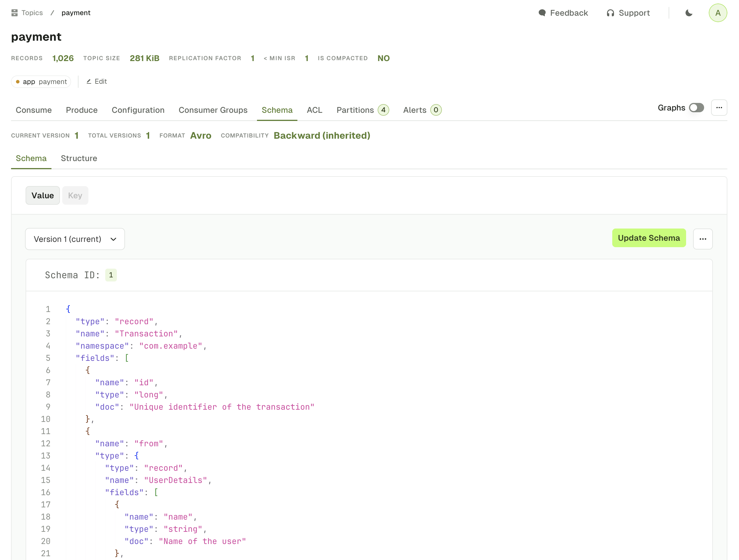Viewport: 739px width, 560px height.
Task: Click the Update Schema button
Action: (649, 238)
